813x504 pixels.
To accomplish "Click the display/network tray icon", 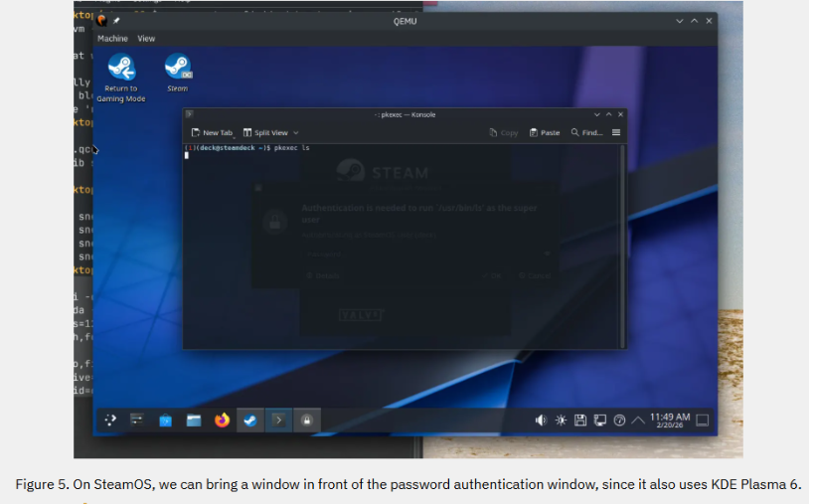I will [600, 420].
